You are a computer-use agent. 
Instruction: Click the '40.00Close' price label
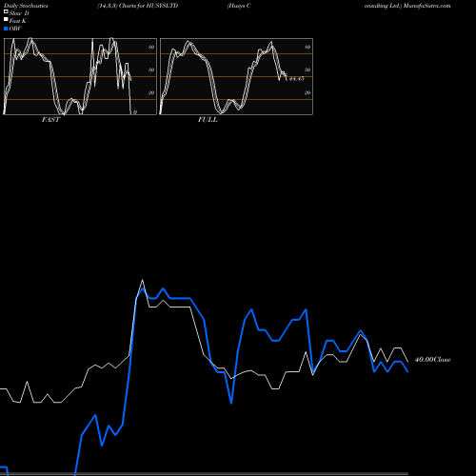432,360
